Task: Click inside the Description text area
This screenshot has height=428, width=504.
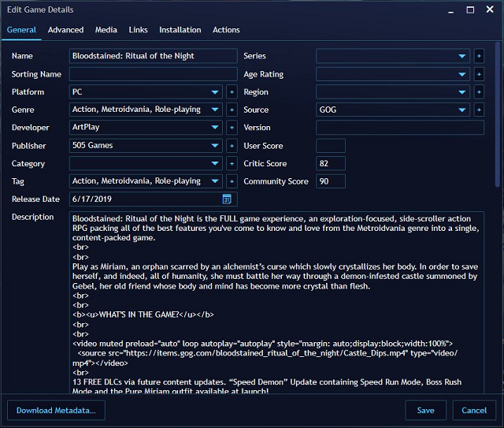Action: (276, 303)
